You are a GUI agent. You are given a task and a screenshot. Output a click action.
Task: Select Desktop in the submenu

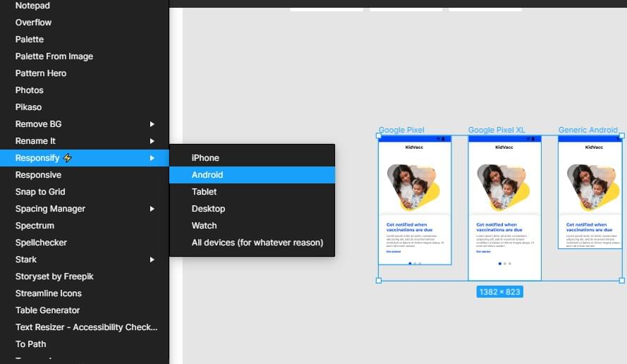[x=208, y=209]
